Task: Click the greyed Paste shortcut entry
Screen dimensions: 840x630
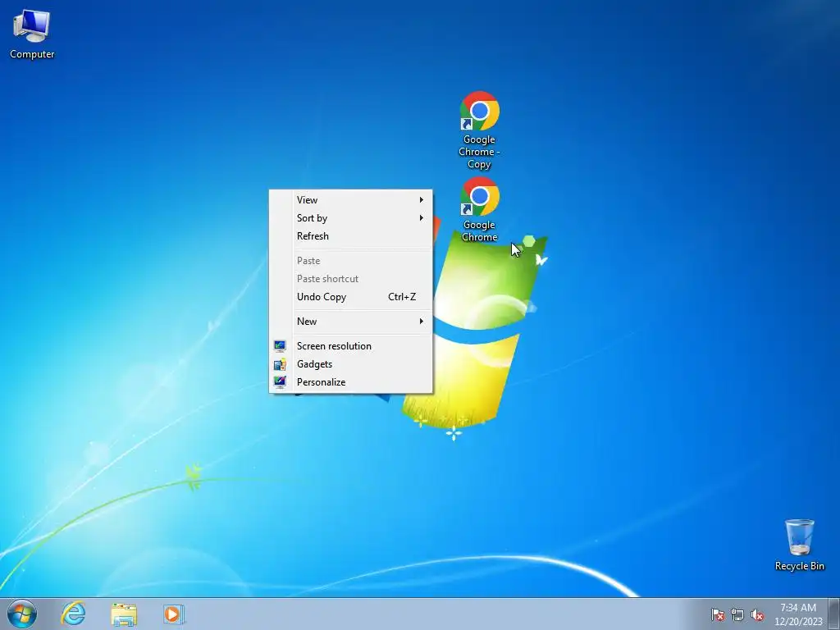Action: (x=351, y=279)
